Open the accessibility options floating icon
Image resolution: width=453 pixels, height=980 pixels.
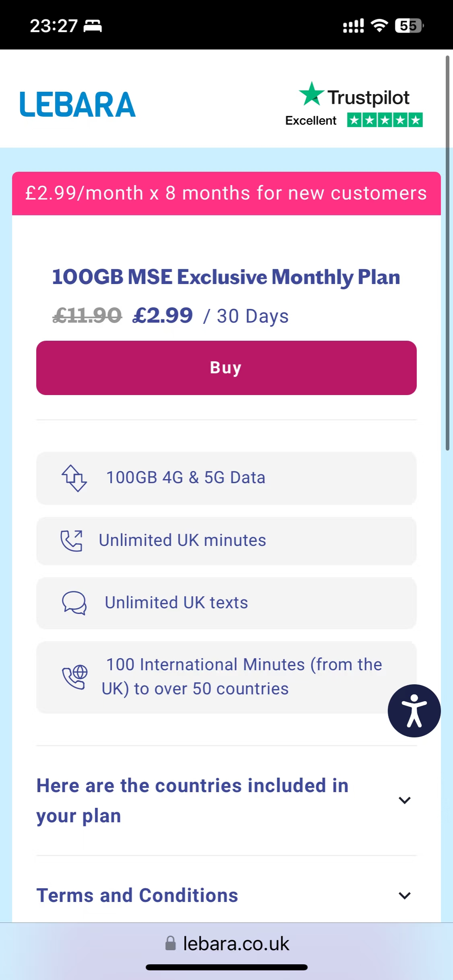click(414, 710)
